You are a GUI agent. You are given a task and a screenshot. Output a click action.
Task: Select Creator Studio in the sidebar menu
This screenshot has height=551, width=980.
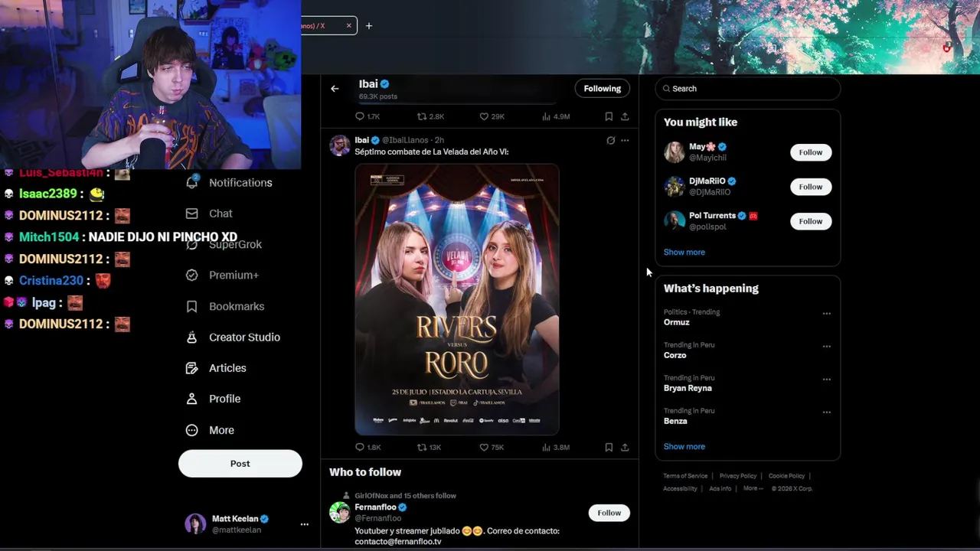[244, 337]
